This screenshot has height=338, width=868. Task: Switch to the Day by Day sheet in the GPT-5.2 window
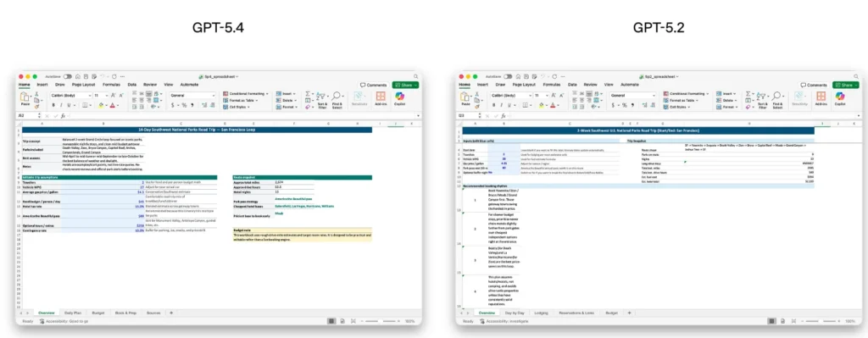515,313
